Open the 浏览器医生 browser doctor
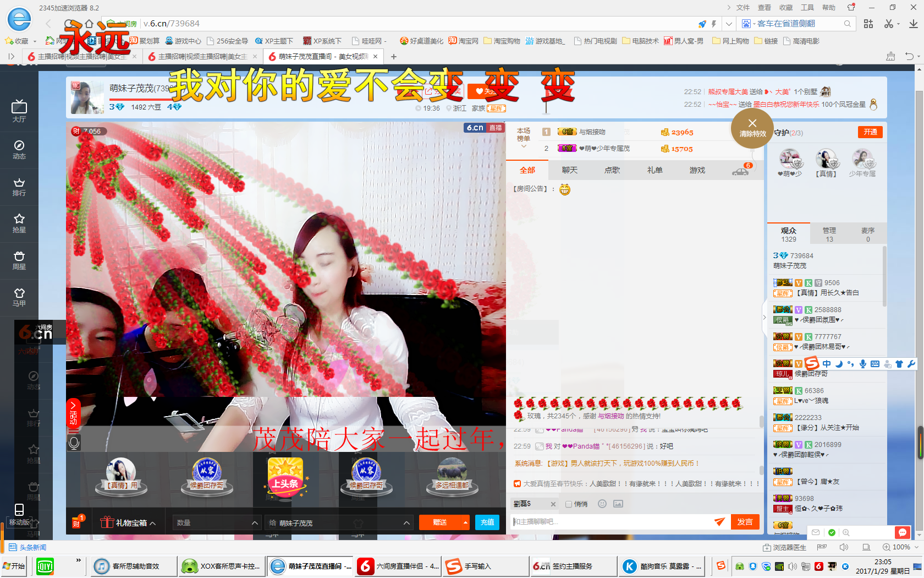Screen dimensions: 924x578 [785, 547]
